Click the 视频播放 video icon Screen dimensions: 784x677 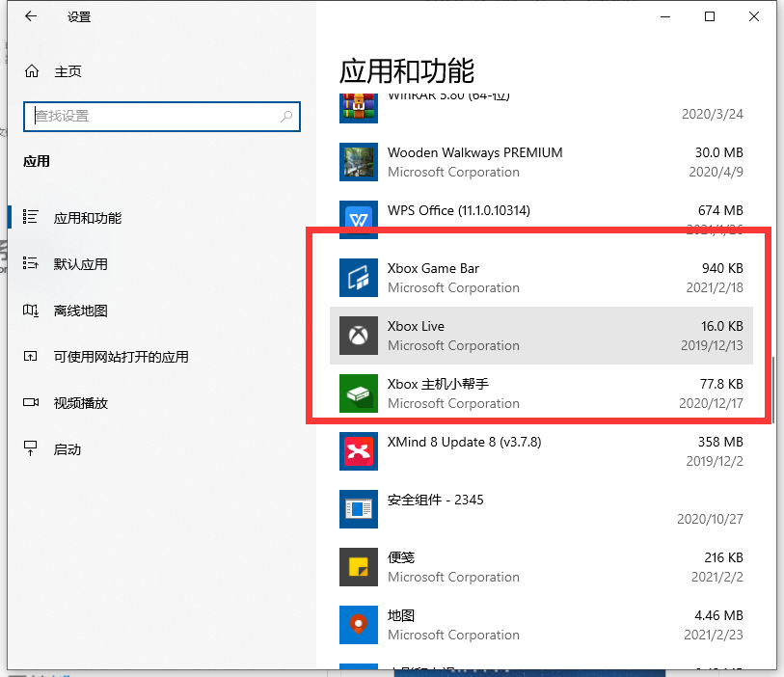coord(31,402)
